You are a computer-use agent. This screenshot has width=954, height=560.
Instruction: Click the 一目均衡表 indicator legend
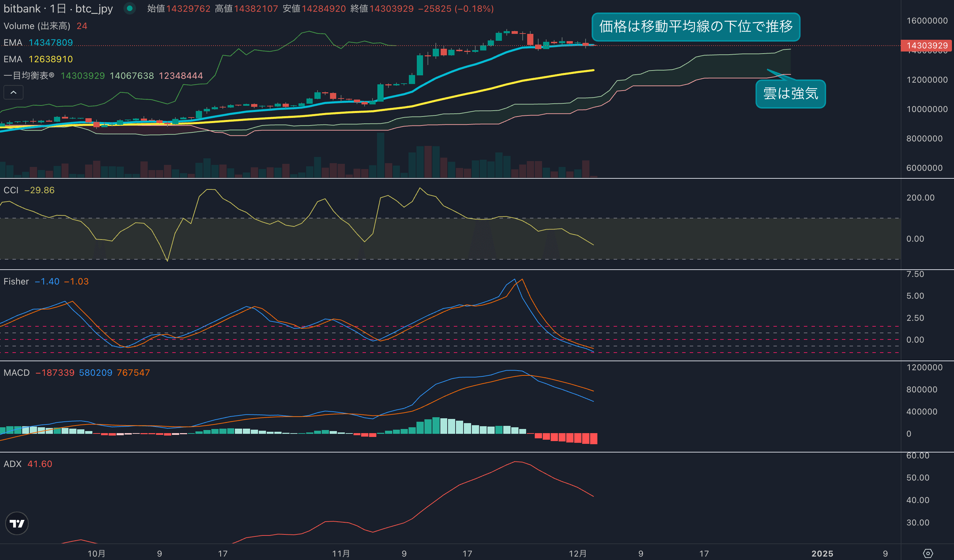point(29,76)
